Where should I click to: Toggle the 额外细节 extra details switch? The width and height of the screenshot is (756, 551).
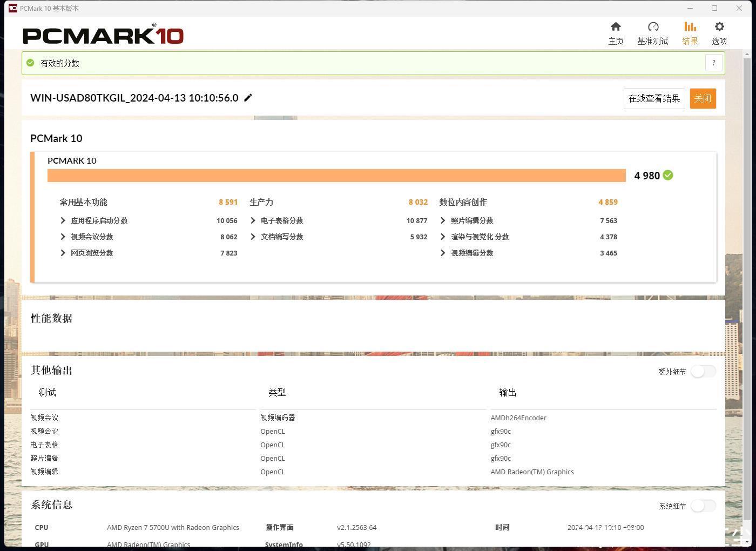click(x=703, y=372)
